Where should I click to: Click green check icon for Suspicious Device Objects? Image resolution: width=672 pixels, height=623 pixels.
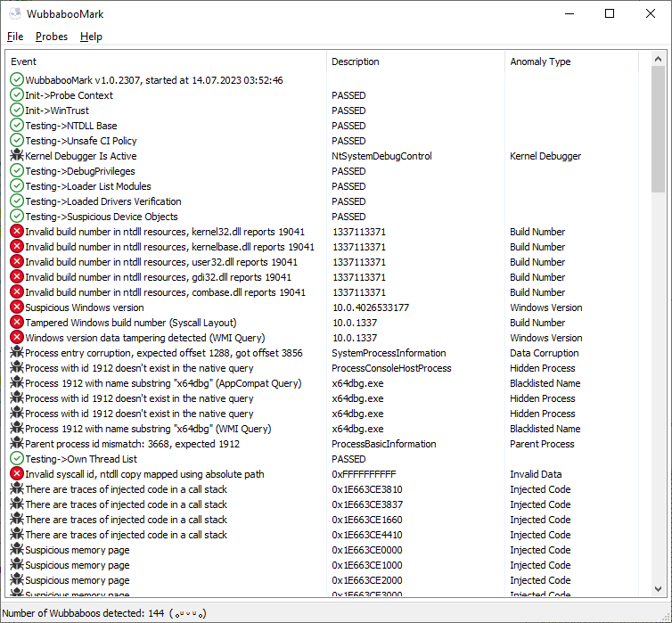(17, 217)
